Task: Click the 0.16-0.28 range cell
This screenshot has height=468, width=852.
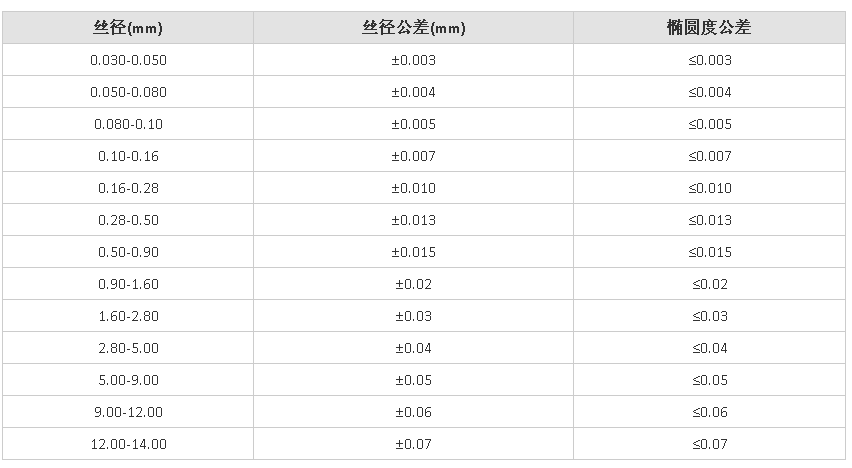Action: (x=128, y=188)
